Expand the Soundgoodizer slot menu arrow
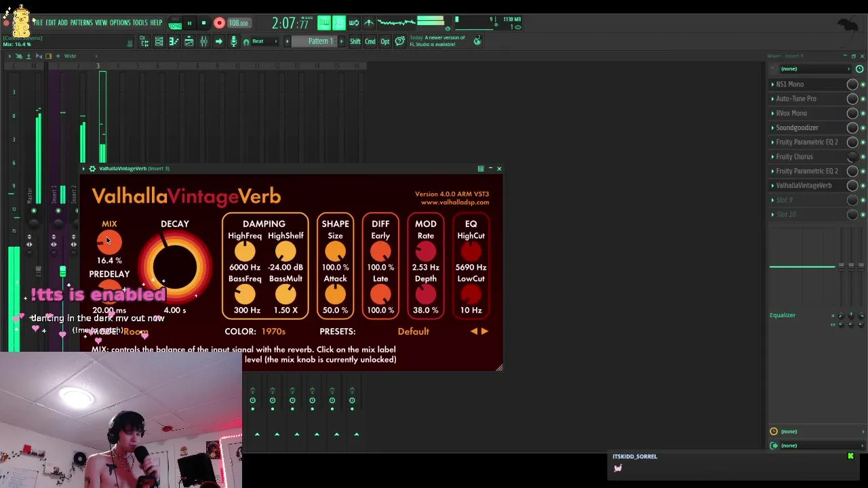This screenshot has width=868, height=488. [x=772, y=127]
